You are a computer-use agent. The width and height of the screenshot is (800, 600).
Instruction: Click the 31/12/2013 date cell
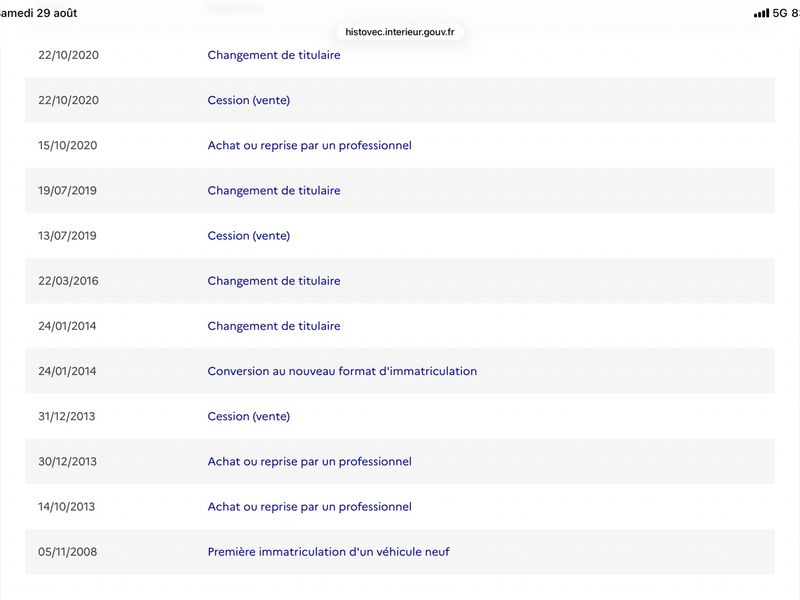(66, 416)
